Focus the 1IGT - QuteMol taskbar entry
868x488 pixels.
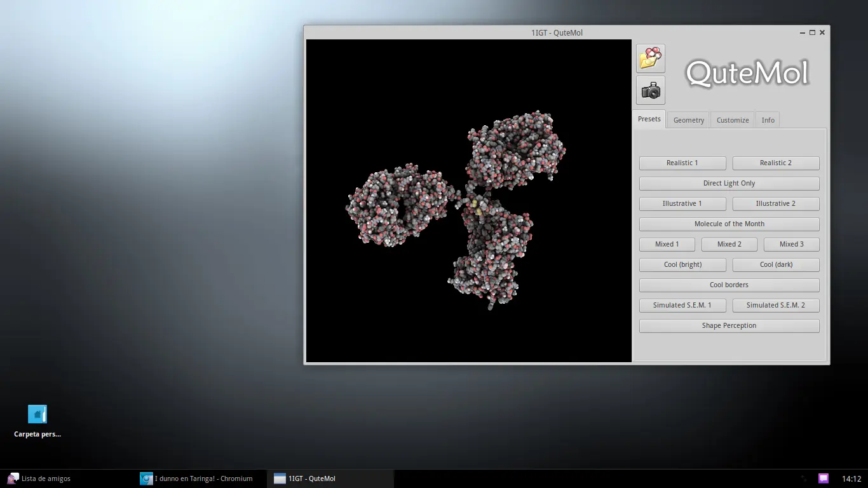tap(311, 478)
